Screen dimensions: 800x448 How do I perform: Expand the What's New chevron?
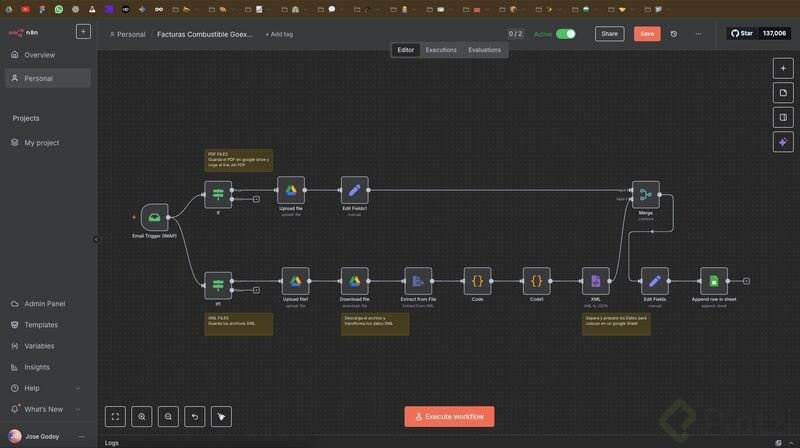coord(78,409)
